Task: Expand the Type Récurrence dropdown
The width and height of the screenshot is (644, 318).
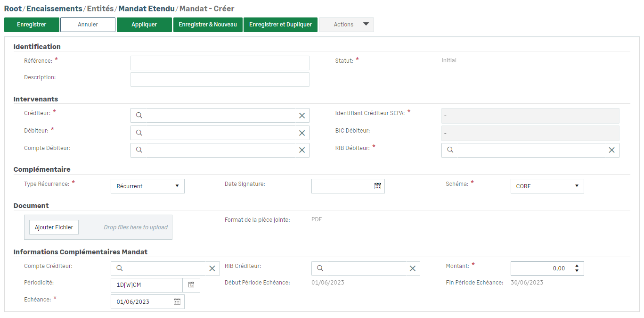Action: pyautogui.click(x=147, y=186)
